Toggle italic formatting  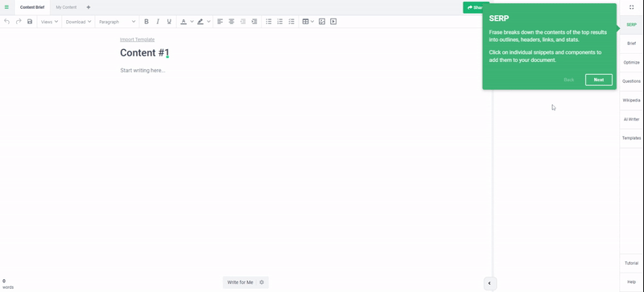point(158,22)
